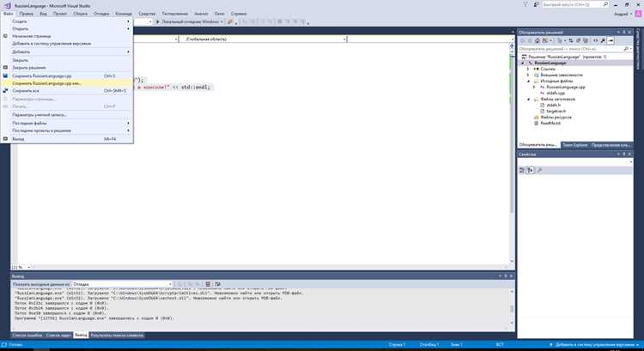Click the notifications flag icon in title bar
644x351 pixels.
(526, 4)
